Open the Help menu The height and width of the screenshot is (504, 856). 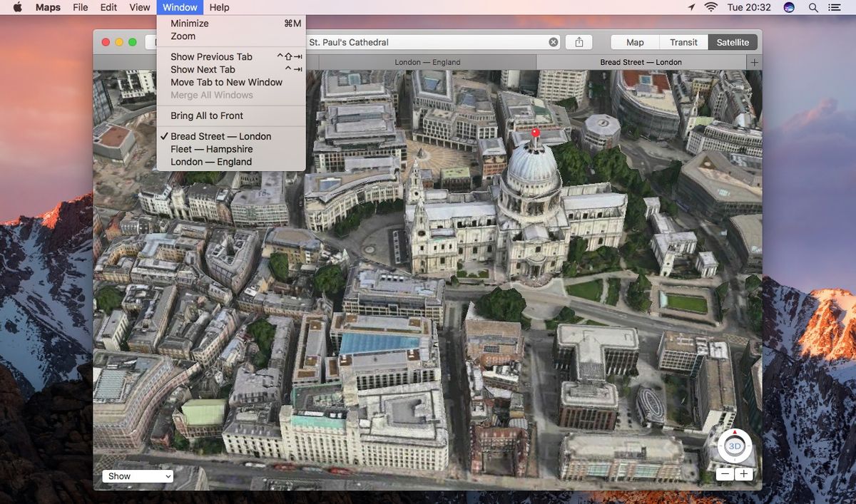[x=219, y=7]
